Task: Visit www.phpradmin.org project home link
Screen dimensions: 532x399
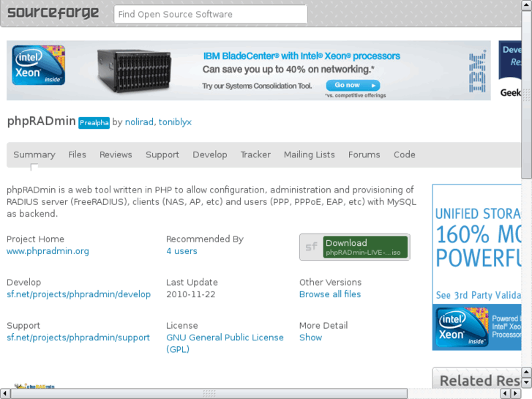Action: pos(48,251)
